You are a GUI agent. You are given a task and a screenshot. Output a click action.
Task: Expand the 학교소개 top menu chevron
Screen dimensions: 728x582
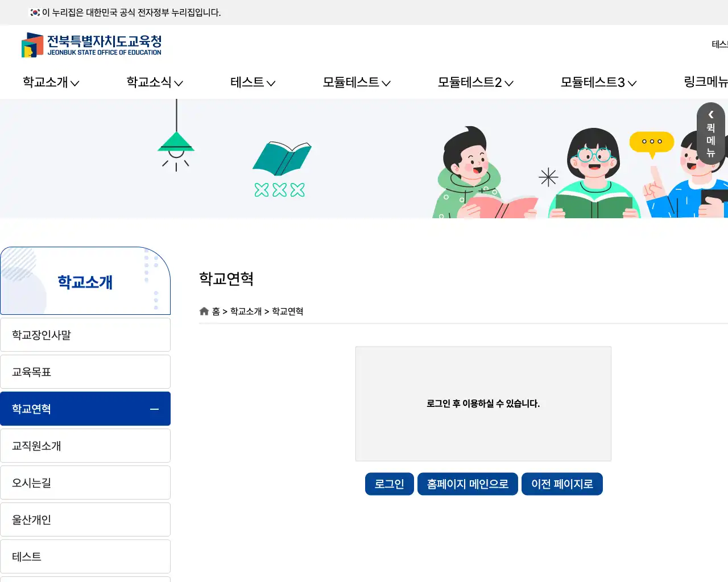pyautogui.click(x=75, y=83)
